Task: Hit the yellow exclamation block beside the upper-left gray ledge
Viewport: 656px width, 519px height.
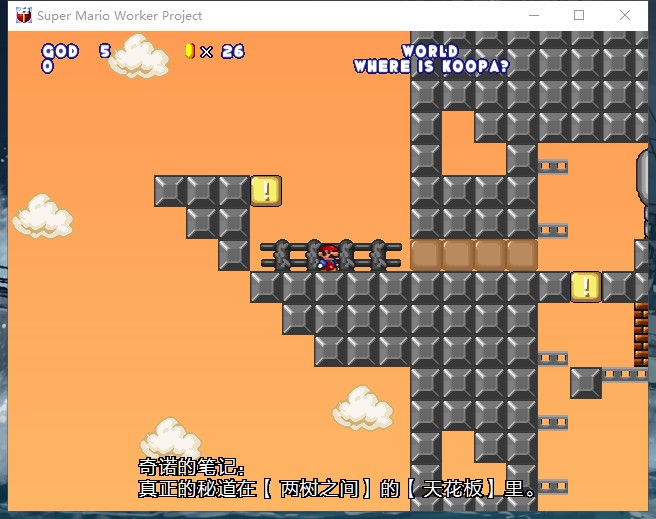Action: coord(266,191)
